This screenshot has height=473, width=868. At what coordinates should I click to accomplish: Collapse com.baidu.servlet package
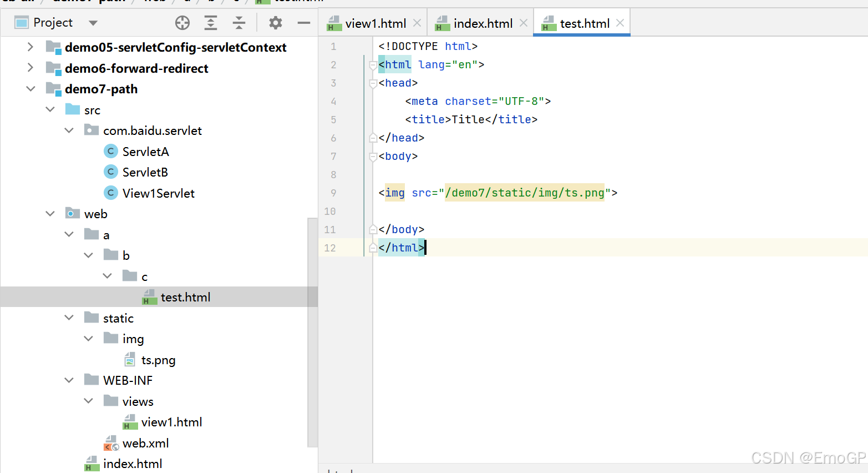pyautogui.click(x=69, y=130)
